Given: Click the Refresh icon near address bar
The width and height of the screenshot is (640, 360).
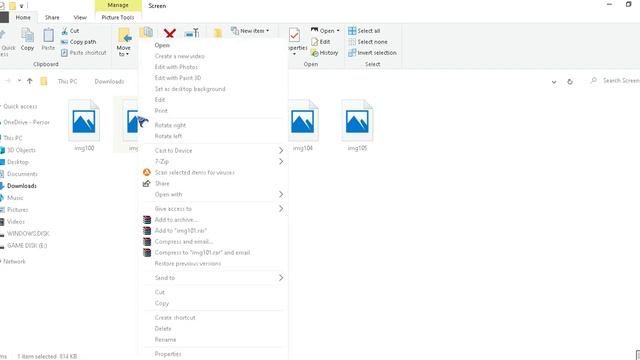Looking at the screenshot, I should coord(570,82).
